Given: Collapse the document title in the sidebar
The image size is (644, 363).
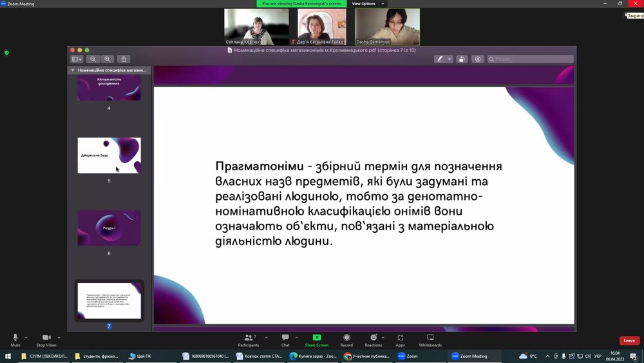Looking at the screenshot, I should point(73,70).
